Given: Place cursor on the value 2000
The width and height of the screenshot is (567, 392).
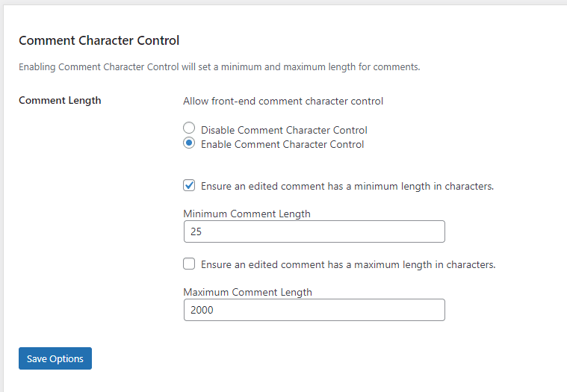Looking at the screenshot, I should 202,310.
